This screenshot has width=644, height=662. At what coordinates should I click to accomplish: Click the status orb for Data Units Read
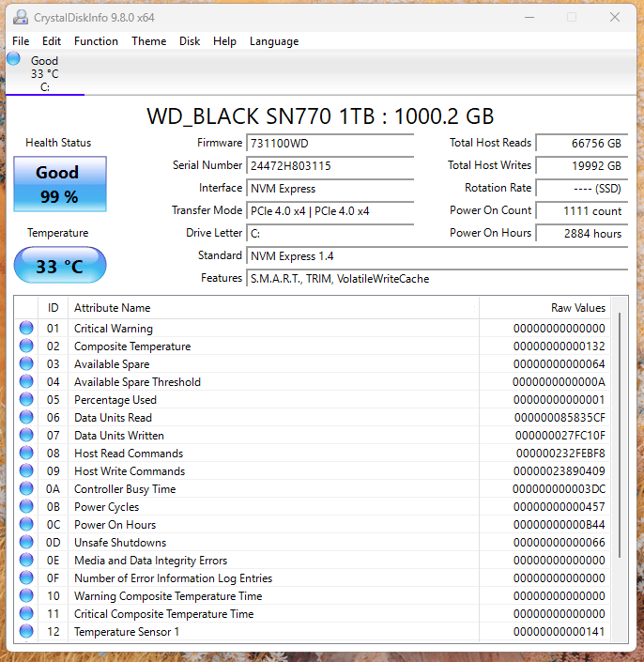(x=26, y=417)
